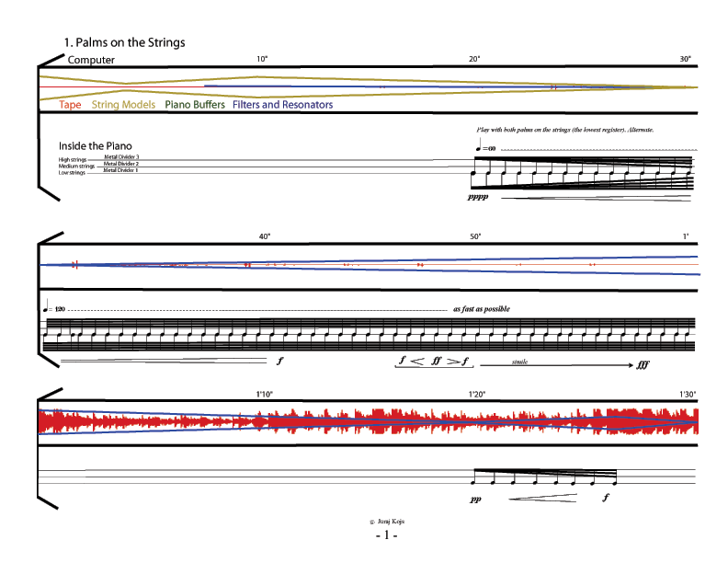The image size is (728, 563).
Task: Select the Low strings label
Action: 73,172
